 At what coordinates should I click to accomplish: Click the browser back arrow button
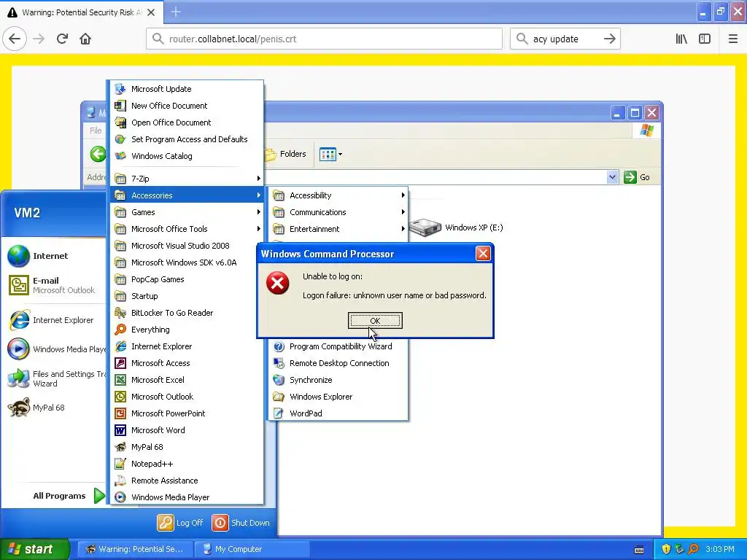pos(15,39)
